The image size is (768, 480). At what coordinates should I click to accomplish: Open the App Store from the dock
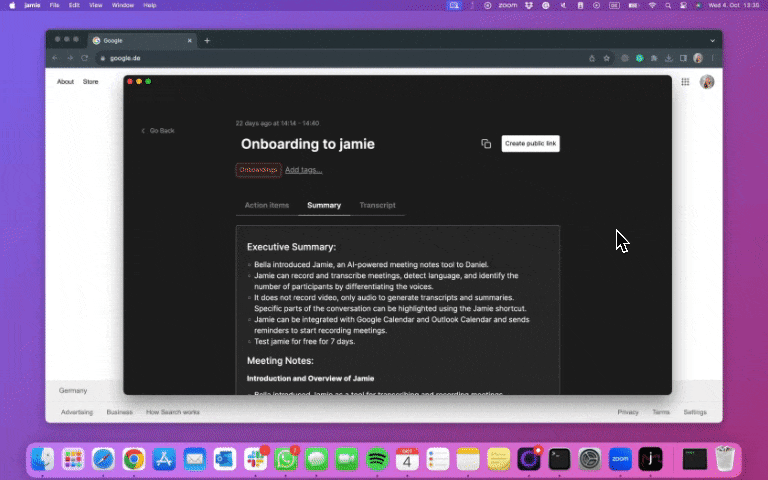[164, 459]
